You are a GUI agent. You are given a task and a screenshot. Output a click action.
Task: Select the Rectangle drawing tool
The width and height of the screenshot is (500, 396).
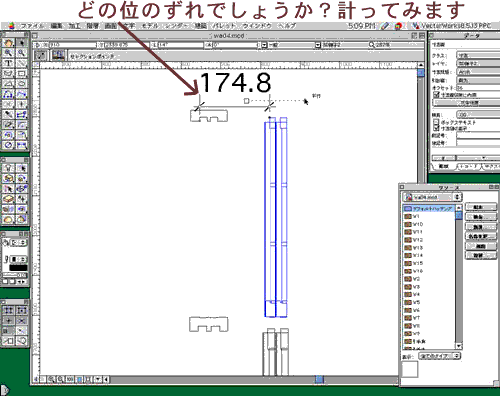(x=21, y=73)
